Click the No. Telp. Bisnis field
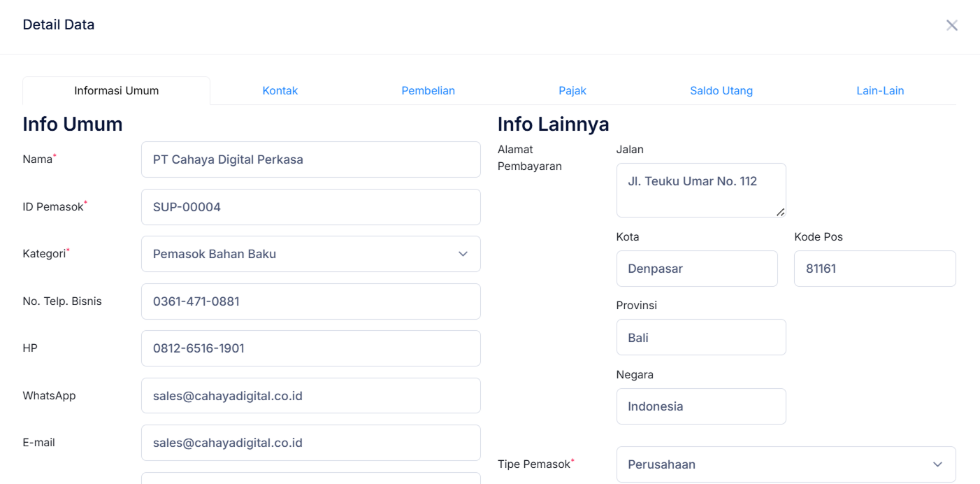 click(x=310, y=301)
